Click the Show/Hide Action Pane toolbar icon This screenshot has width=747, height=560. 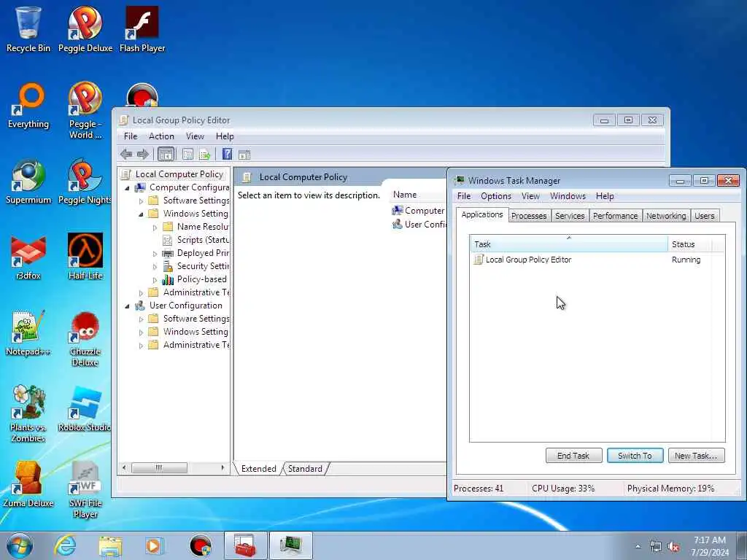pyautogui.click(x=244, y=155)
